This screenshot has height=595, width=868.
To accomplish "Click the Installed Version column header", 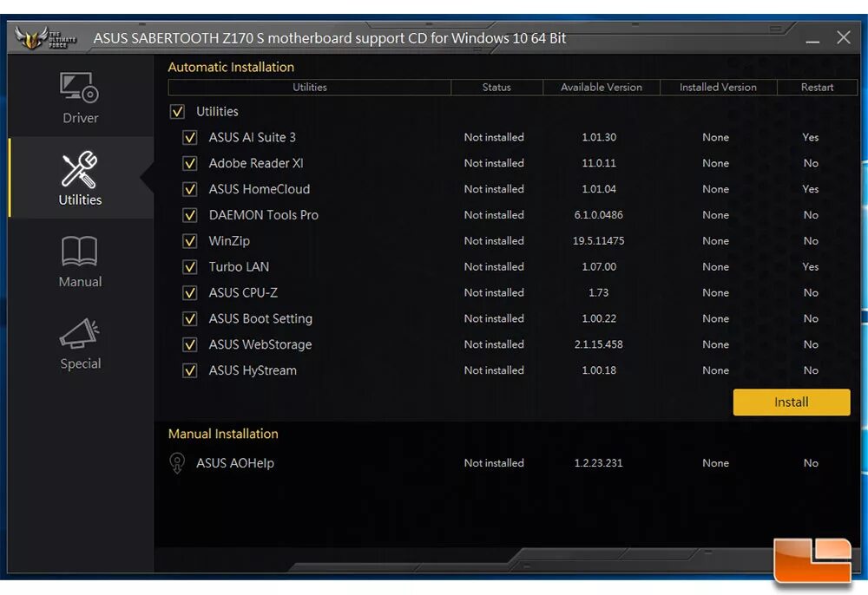I will 718,88.
